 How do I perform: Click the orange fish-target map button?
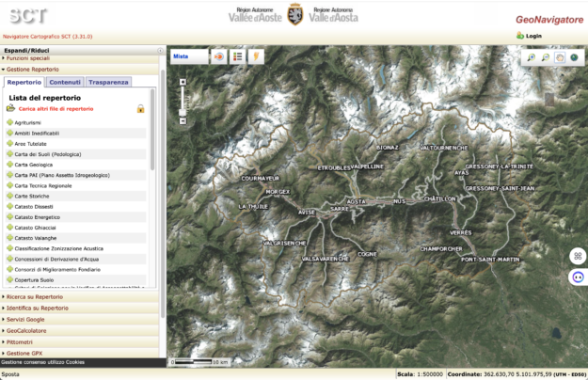[x=219, y=56]
